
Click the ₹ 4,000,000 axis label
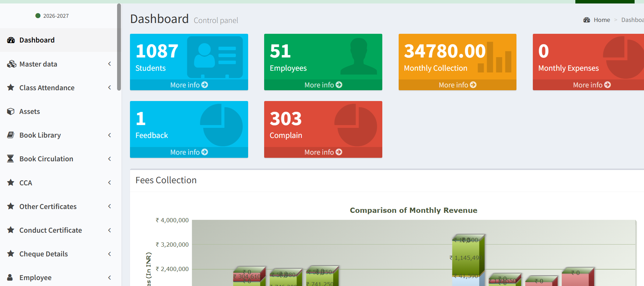point(172,220)
